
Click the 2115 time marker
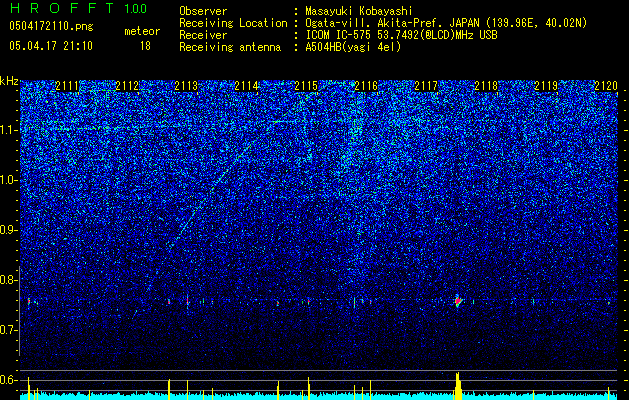click(x=306, y=86)
